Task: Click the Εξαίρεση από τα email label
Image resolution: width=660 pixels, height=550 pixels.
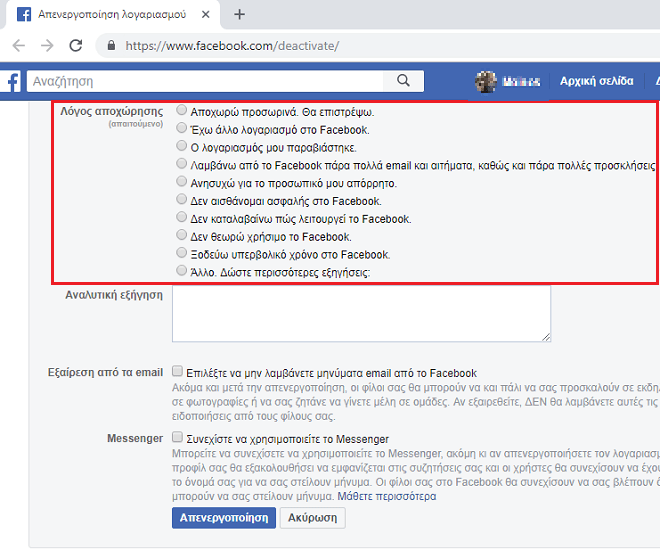Action: (x=105, y=373)
